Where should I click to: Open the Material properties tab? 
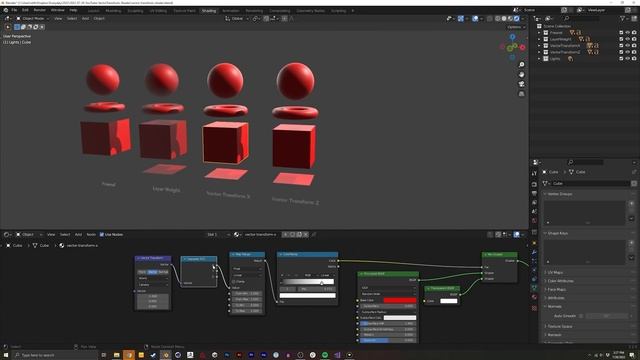pyautogui.click(x=534, y=297)
